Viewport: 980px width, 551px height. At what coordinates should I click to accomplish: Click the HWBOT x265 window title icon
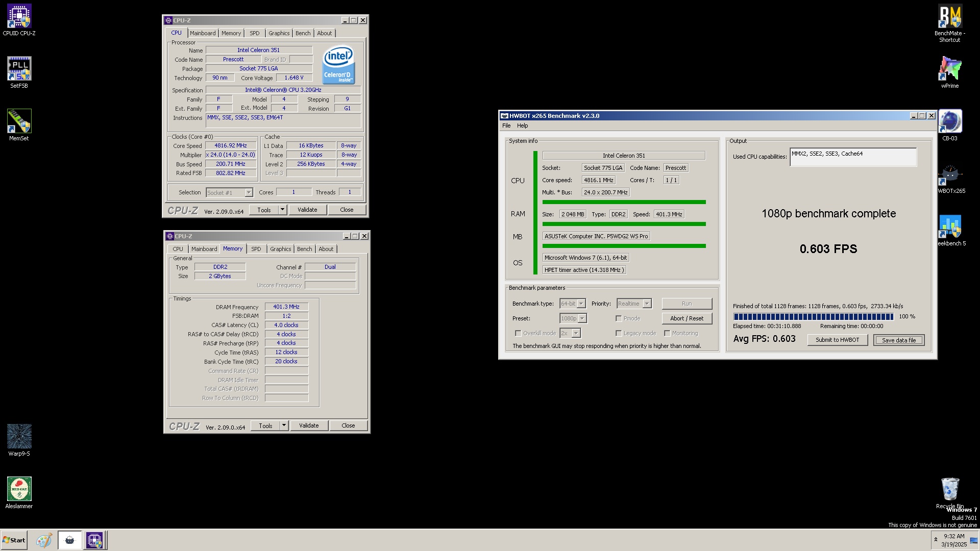coord(504,116)
